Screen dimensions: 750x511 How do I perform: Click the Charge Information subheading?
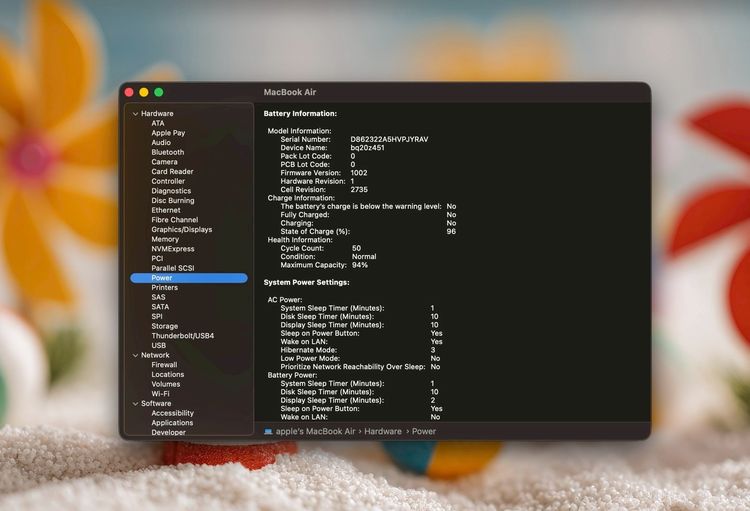click(x=301, y=198)
